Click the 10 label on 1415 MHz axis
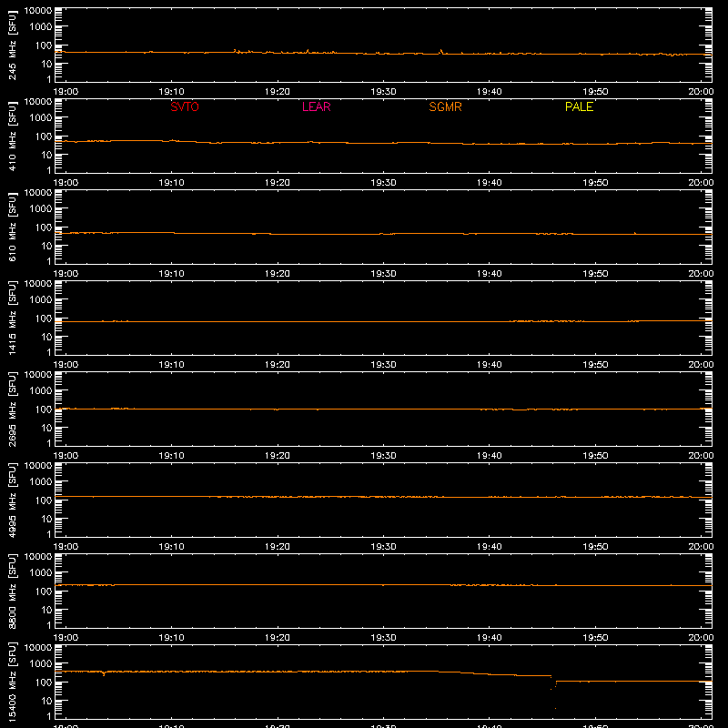Image resolution: width=728 pixels, height=728 pixels. pyautogui.click(x=46, y=337)
